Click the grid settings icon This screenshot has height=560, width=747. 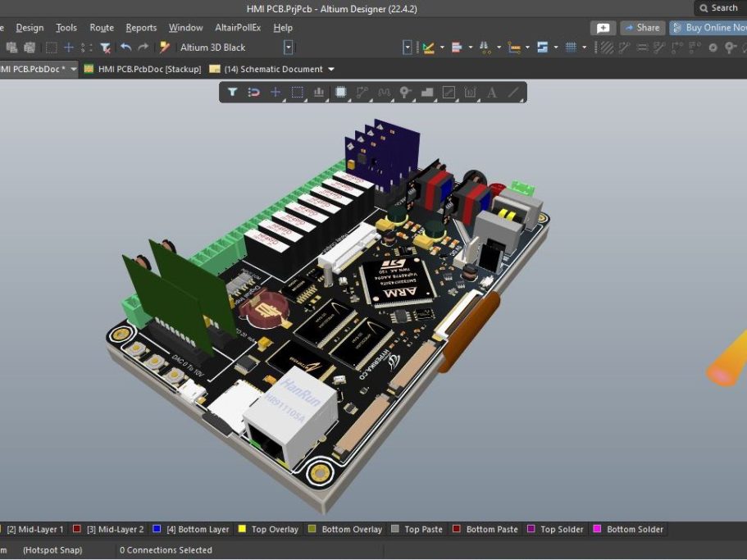point(571,47)
